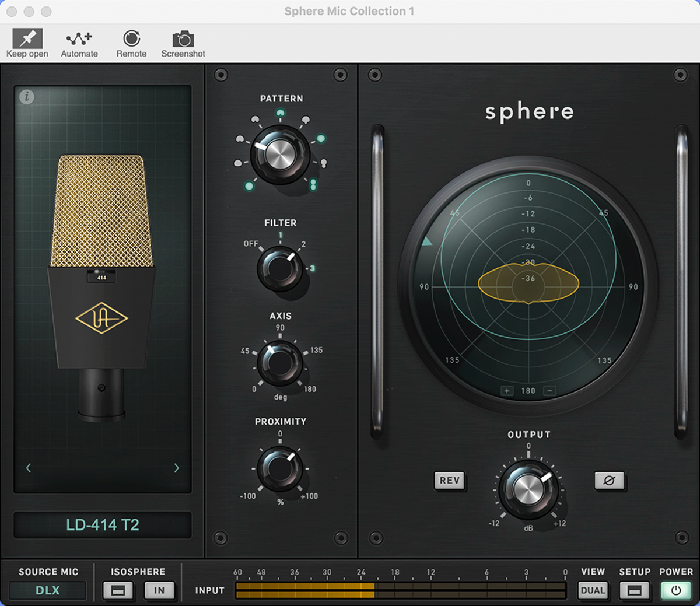
Task: Invert phase with the Ø button
Action: pyautogui.click(x=609, y=481)
